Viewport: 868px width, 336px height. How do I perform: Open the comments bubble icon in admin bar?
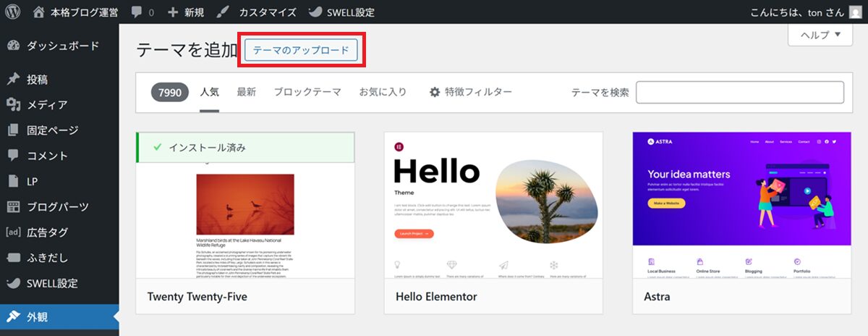click(x=136, y=12)
